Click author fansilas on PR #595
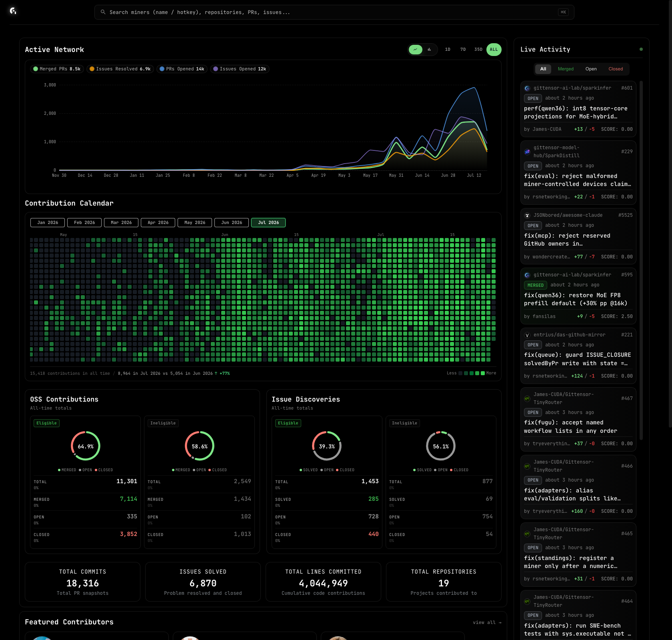 (544, 316)
